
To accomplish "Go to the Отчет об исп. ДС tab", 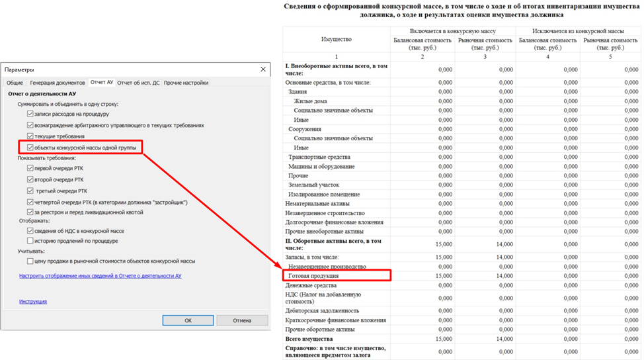I will pos(138,83).
